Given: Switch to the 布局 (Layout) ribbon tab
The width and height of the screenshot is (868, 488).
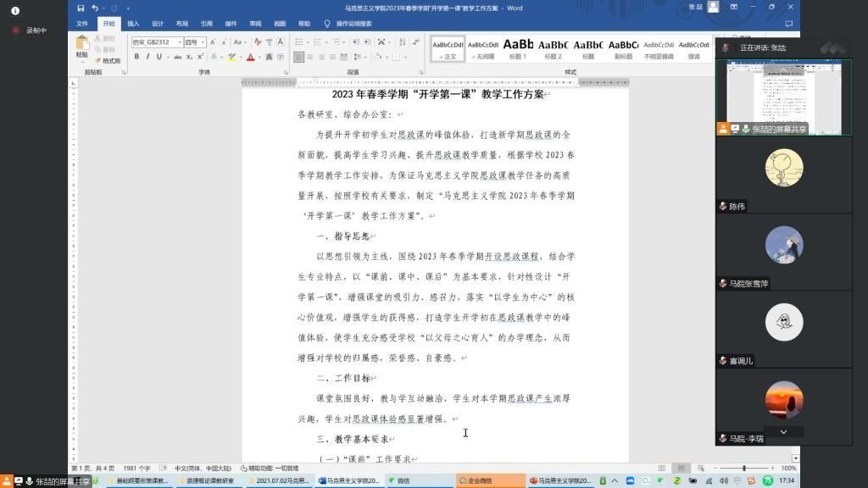Looking at the screenshot, I should click(182, 24).
